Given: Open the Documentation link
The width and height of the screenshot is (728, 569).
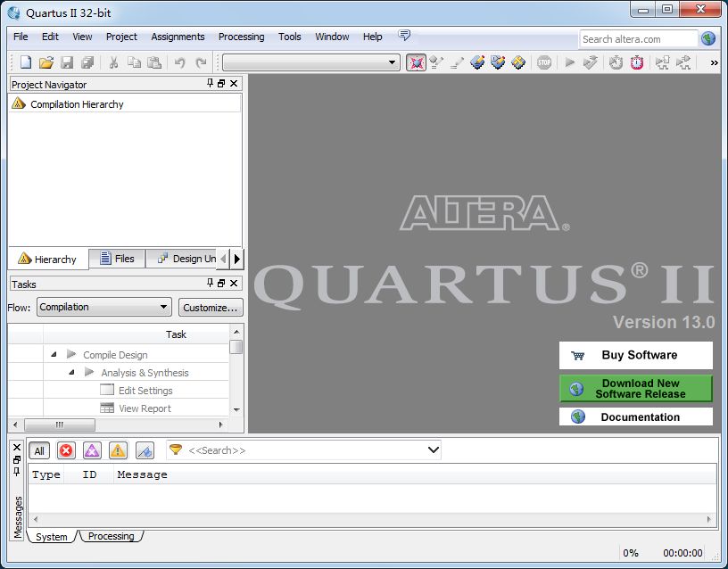Looking at the screenshot, I should pyautogui.click(x=635, y=416).
